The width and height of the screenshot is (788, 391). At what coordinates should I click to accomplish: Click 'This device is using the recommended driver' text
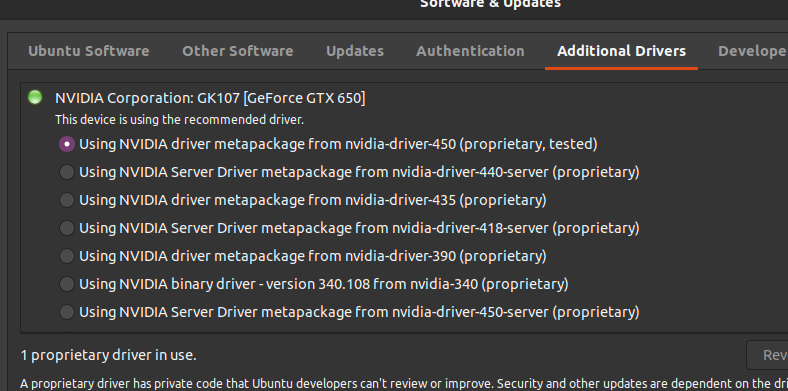[x=179, y=120]
